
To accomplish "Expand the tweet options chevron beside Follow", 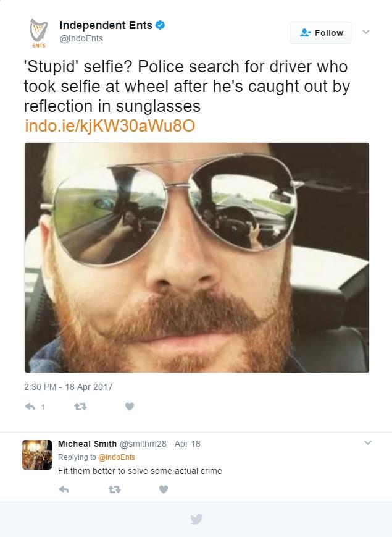I will (x=366, y=32).
